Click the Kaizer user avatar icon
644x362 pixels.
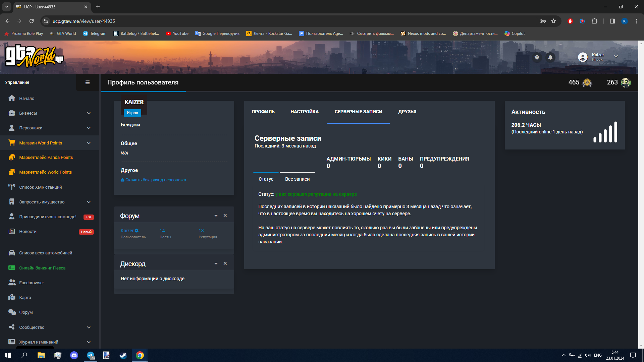pyautogui.click(x=583, y=57)
